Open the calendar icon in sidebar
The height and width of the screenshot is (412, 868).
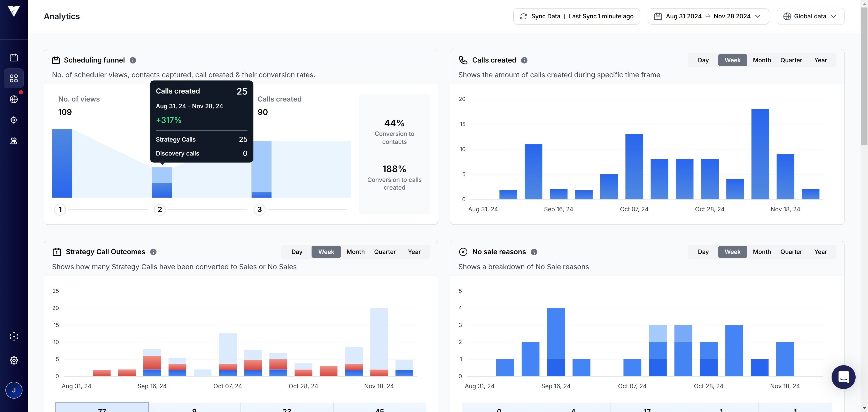14,58
